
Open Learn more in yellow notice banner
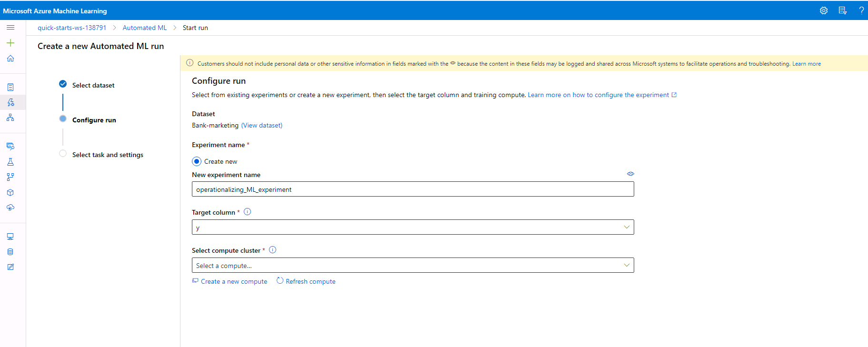pyautogui.click(x=807, y=64)
